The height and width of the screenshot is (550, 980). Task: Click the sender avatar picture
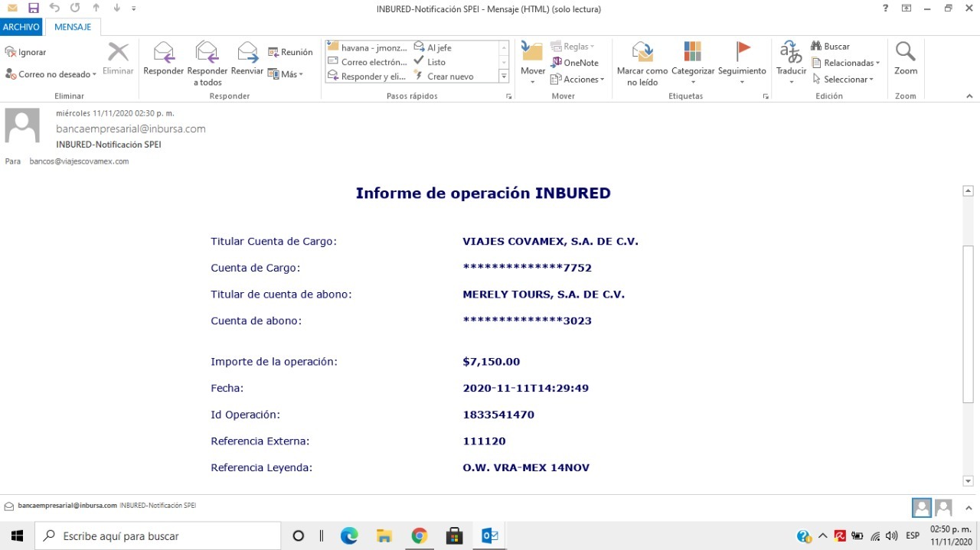click(x=22, y=125)
